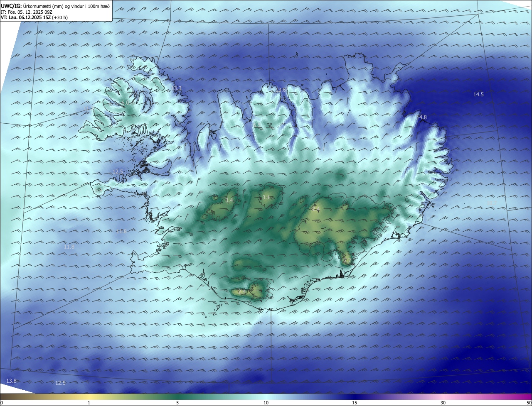The image size is (532, 406).
Task: Click the '50' tick on the color scale
Action: 529,403
